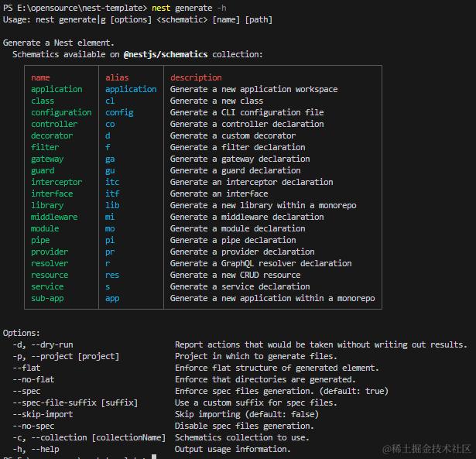Click 'Generate a GraphQL resolver declaration' text
The image size is (476, 459).
261,263
